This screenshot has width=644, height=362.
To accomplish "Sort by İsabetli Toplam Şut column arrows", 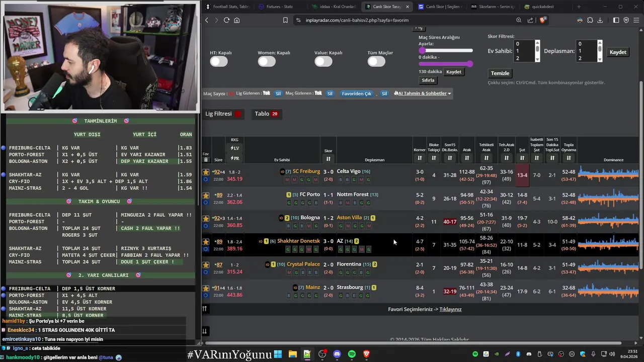I will pyautogui.click(x=536, y=158).
